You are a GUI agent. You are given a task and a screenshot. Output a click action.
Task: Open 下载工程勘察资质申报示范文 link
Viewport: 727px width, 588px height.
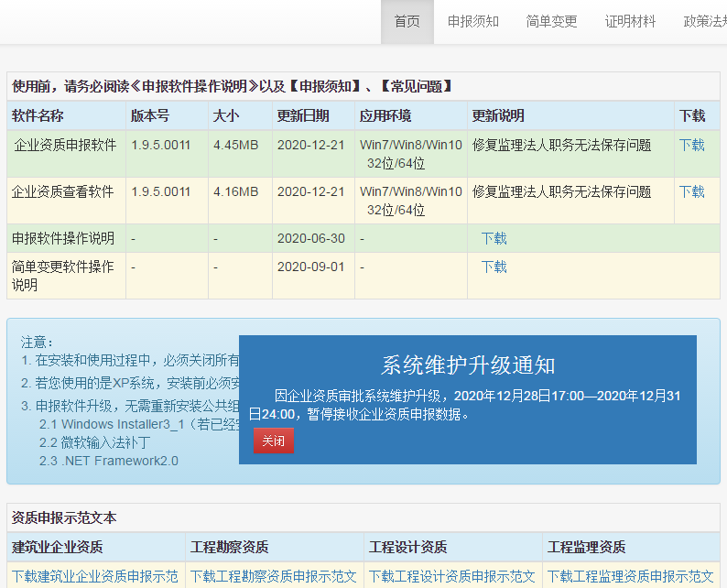[x=273, y=576]
